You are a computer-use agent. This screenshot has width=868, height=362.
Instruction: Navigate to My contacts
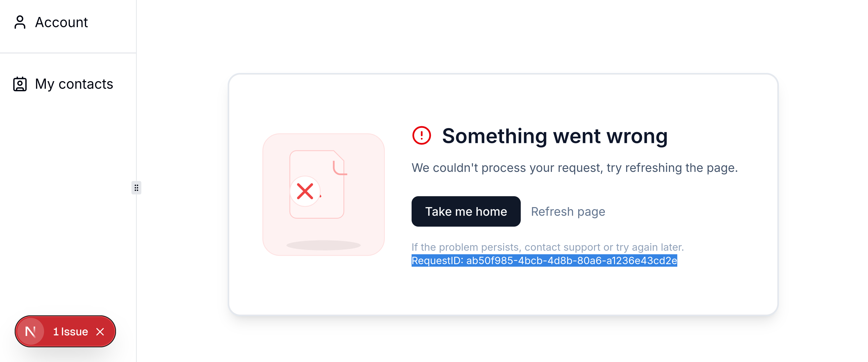tap(74, 84)
